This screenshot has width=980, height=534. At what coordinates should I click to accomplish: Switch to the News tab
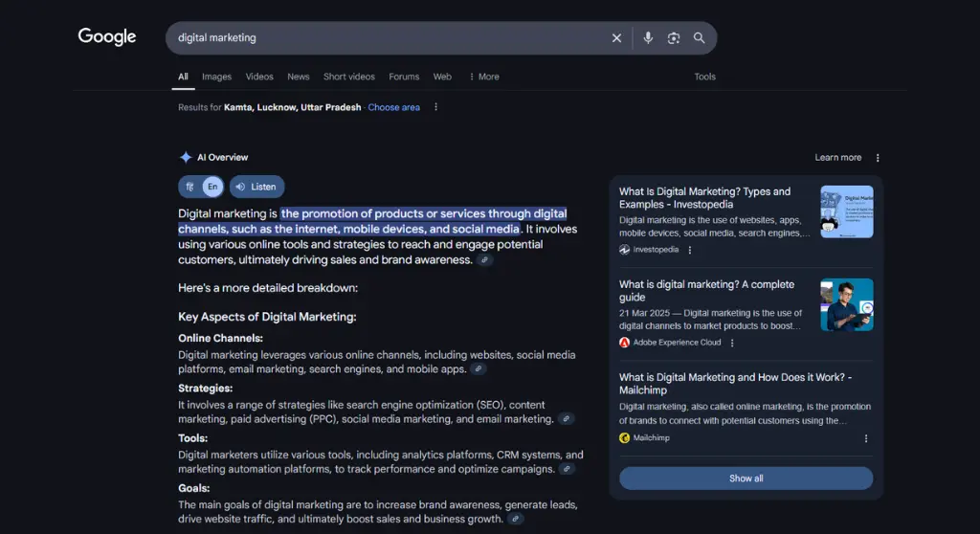pyautogui.click(x=299, y=77)
